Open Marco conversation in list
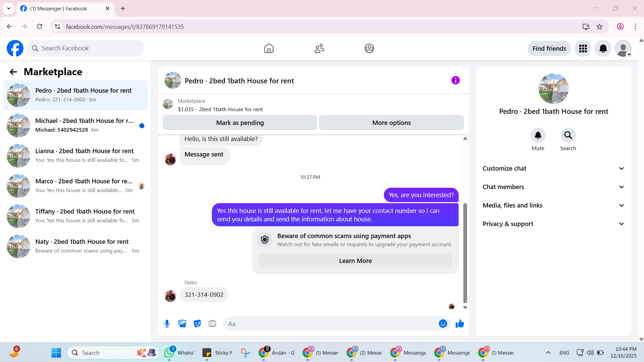This screenshot has width=644, height=362. 76,186
